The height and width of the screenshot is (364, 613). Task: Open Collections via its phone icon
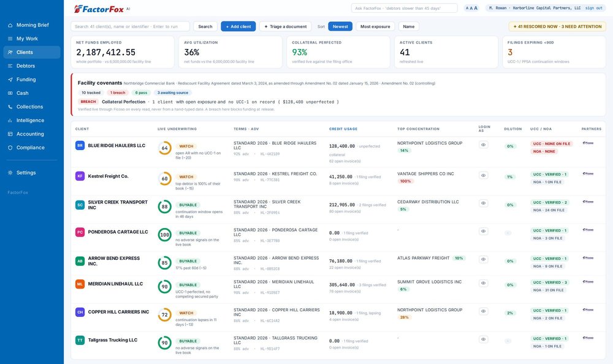click(x=10, y=107)
